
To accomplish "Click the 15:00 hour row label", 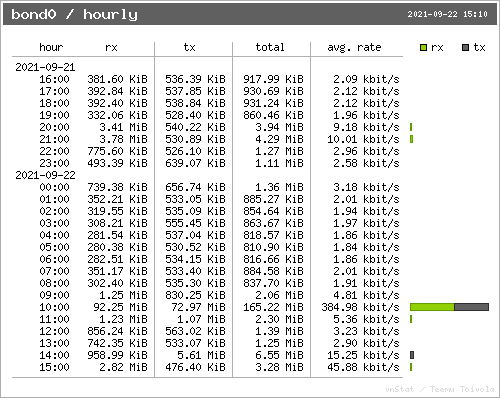I will [54, 367].
